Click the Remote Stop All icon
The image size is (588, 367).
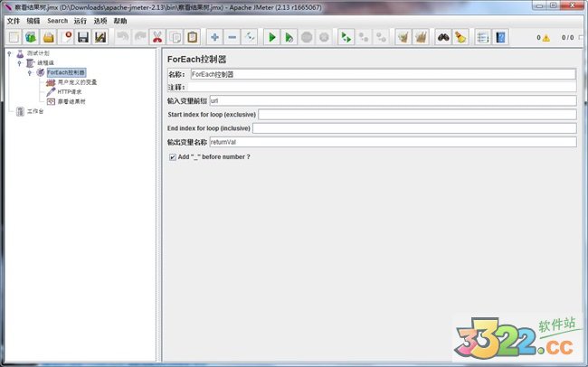(x=364, y=37)
